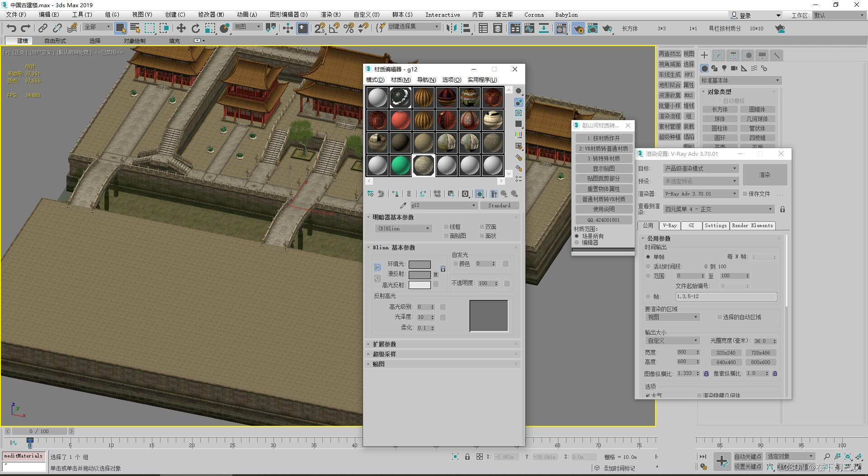868x476 pixels.
Task: Enable the 线框 checkbox in Material Editor
Action: (x=447, y=226)
